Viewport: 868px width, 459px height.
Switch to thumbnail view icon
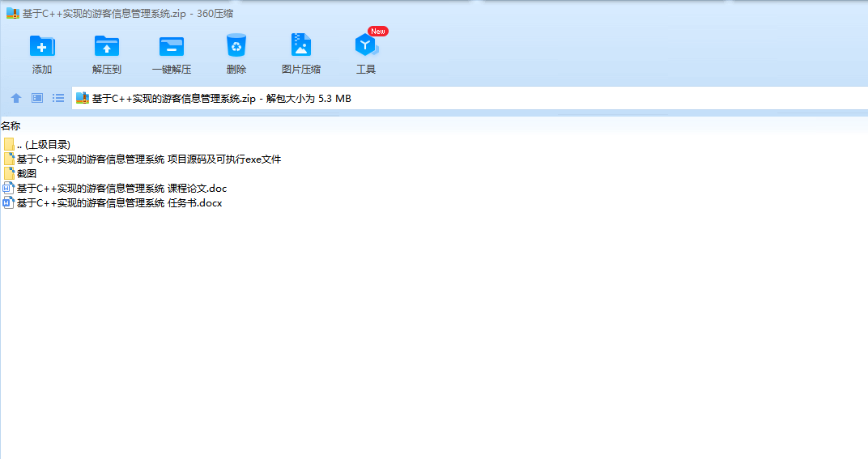[x=37, y=98]
